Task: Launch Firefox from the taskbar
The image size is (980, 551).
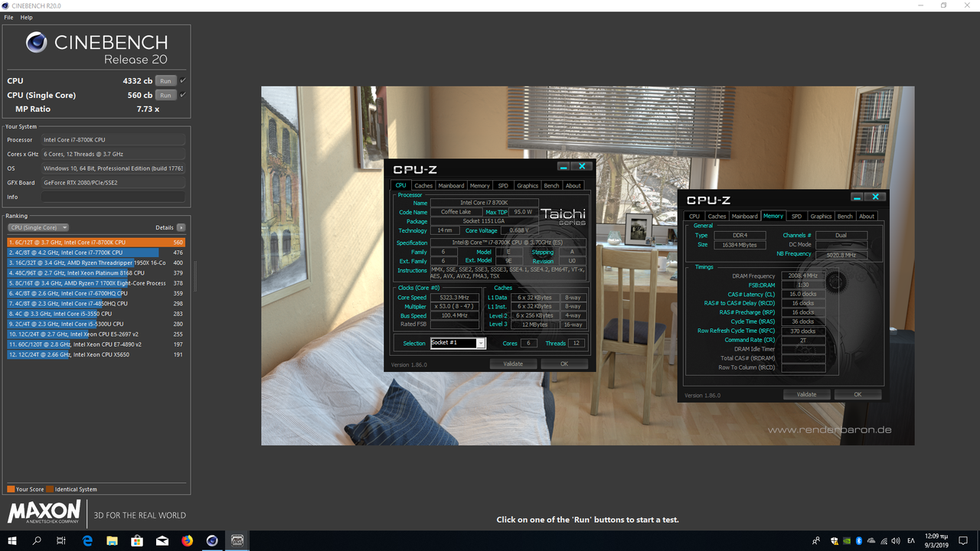Action: click(188, 540)
